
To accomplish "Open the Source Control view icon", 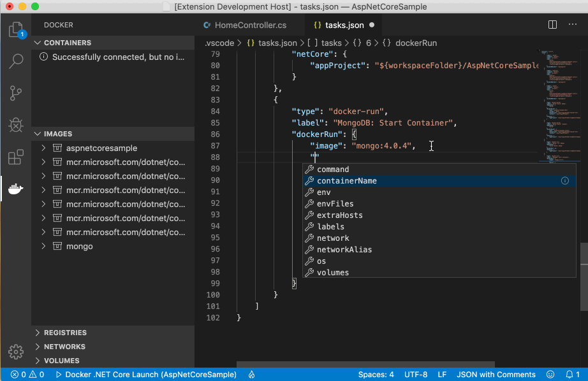I will tap(16, 93).
